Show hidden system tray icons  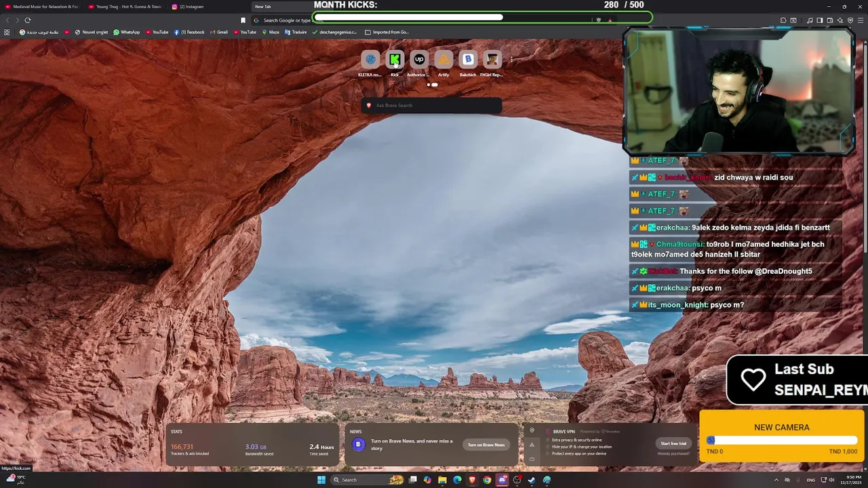(x=776, y=480)
